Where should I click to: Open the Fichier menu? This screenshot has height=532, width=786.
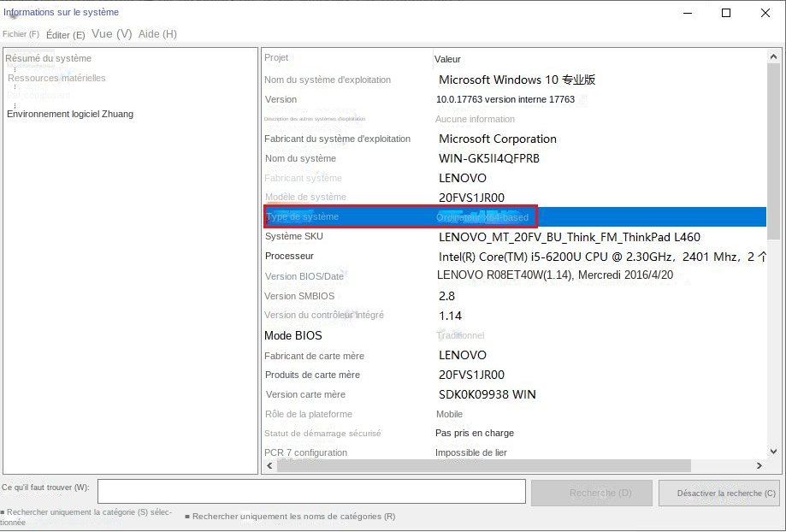coord(21,34)
